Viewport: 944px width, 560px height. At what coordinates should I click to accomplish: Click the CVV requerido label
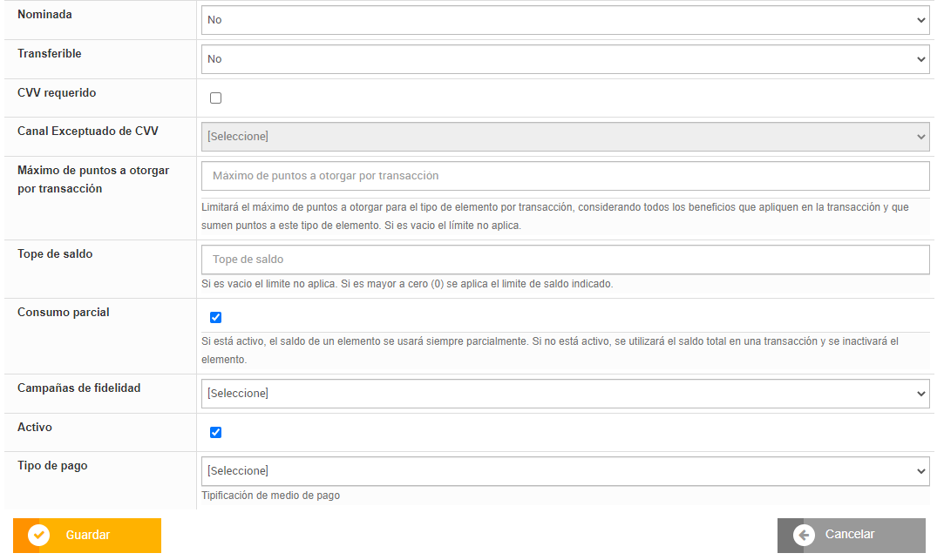click(57, 92)
